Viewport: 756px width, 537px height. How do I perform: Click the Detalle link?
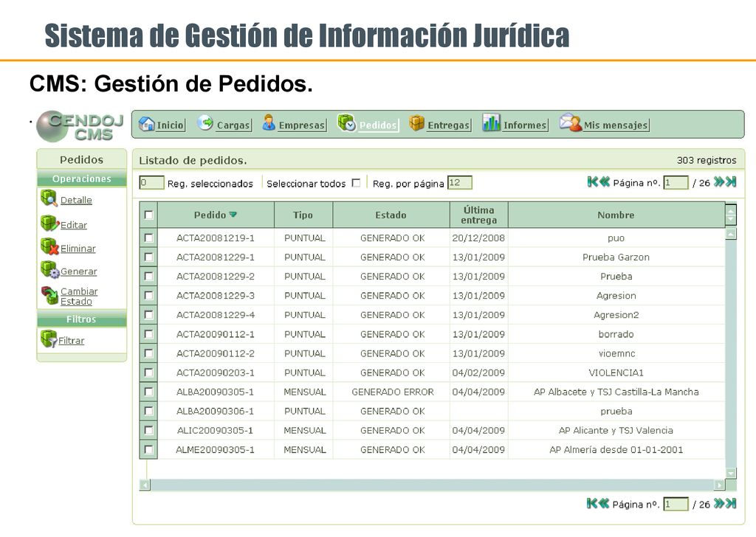click(76, 200)
